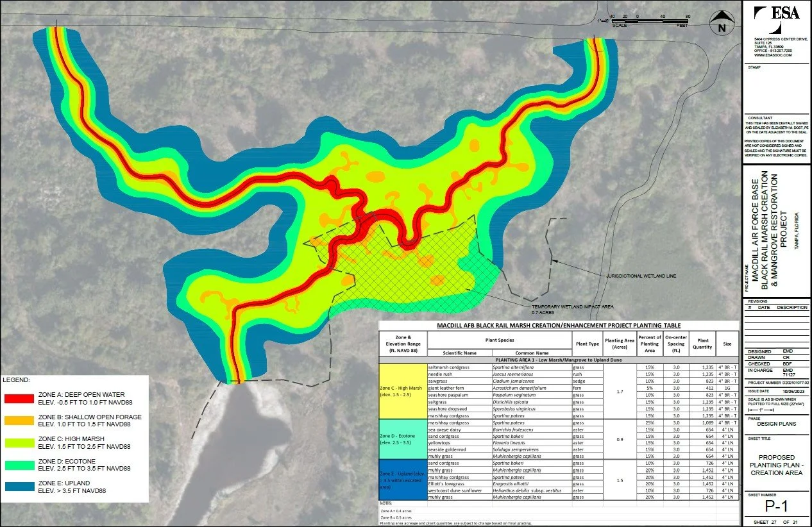
Task: Click the 'DESIGN PLANS' phase text
Action: (x=776, y=424)
